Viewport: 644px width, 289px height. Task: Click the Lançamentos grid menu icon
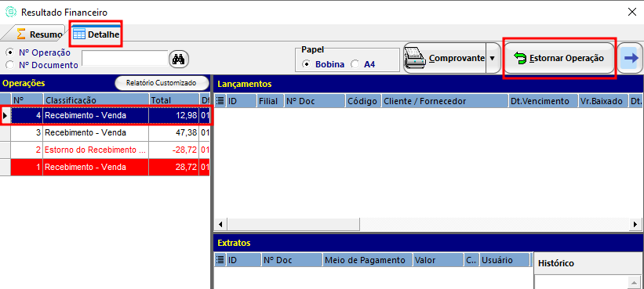(220, 101)
